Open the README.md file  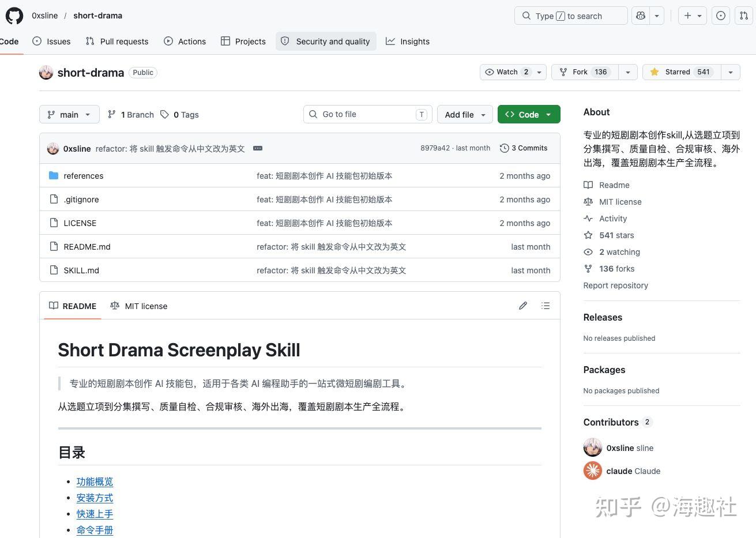pyautogui.click(x=87, y=247)
